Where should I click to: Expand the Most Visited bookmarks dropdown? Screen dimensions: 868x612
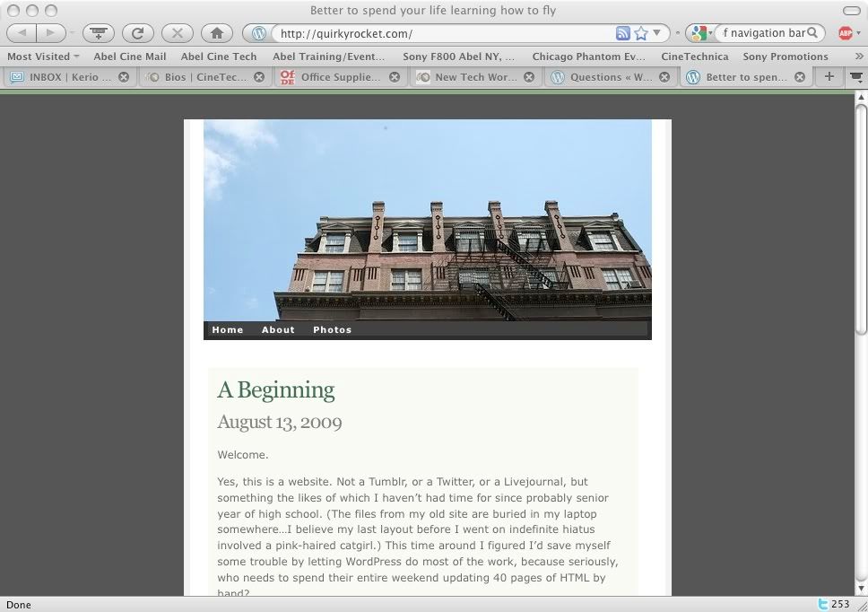(43, 57)
